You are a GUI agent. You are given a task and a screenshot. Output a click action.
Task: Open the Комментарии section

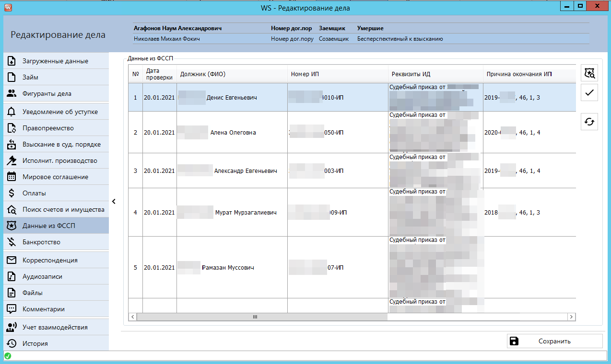pyautogui.click(x=56, y=309)
